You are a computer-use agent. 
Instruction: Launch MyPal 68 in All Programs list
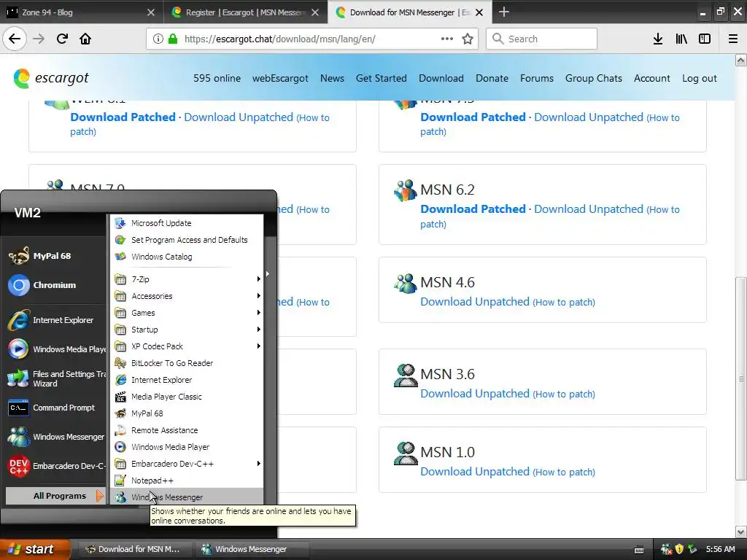click(187, 413)
